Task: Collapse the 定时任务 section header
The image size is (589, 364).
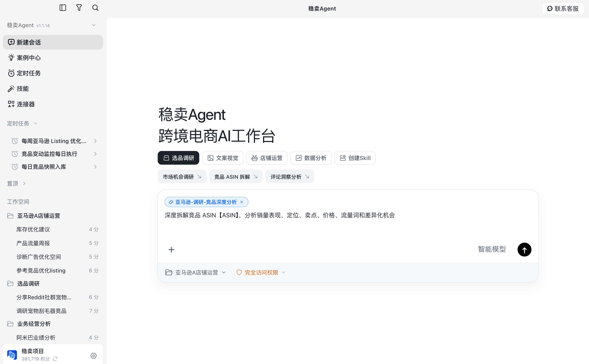Action: [x=22, y=123]
